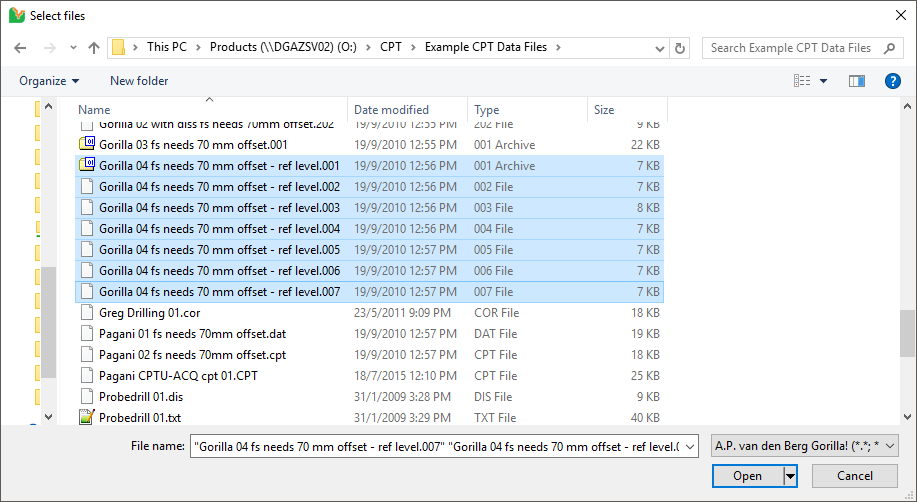Click the New folder button

[x=139, y=81]
